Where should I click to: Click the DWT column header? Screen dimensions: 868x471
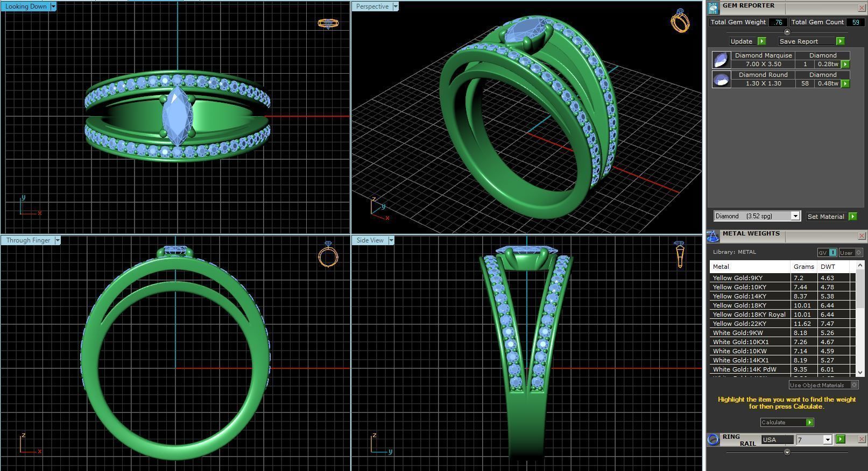[x=834, y=267]
